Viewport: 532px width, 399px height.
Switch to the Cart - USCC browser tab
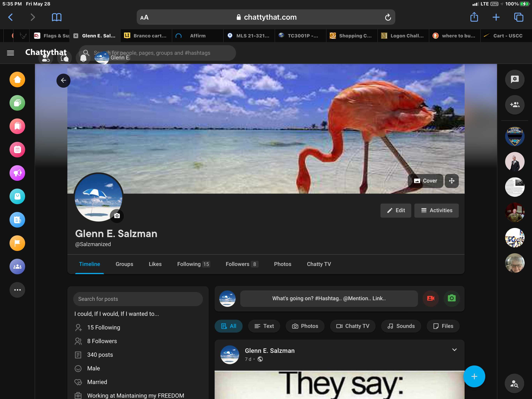click(x=506, y=36)
